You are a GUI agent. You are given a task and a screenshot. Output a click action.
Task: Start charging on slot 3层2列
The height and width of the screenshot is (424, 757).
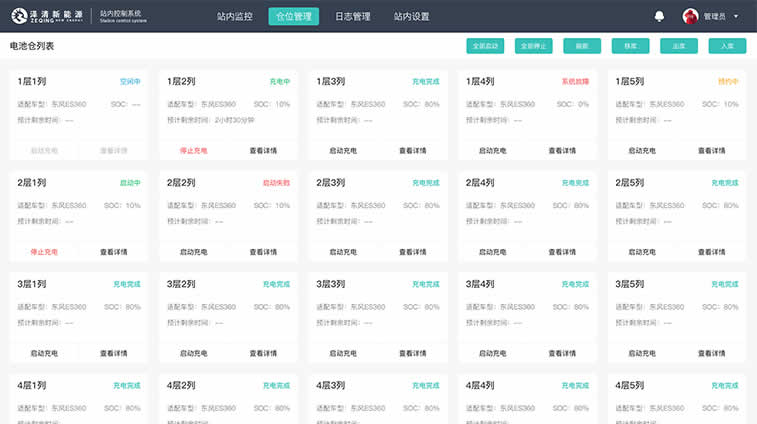click(194, 353)
